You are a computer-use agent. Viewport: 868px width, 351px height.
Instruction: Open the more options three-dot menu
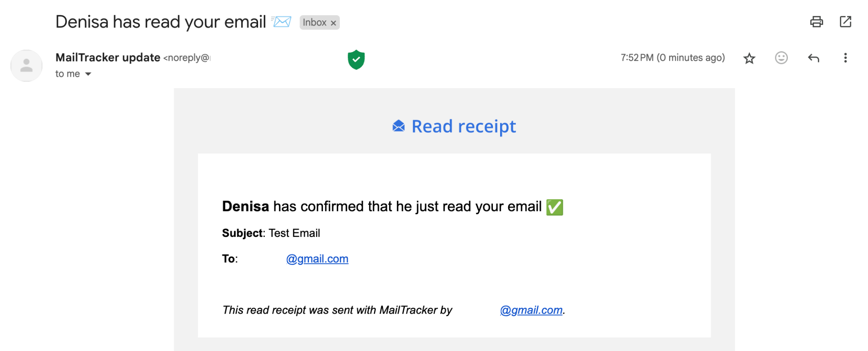(845, 58)
